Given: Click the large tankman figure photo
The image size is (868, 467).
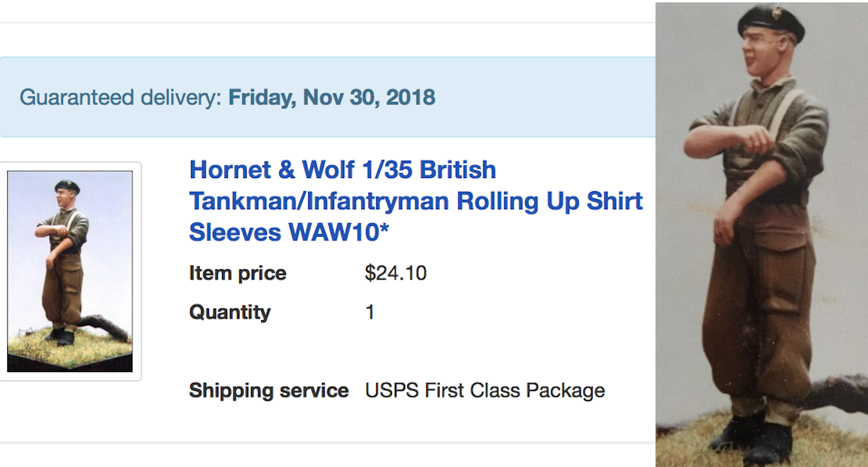Looking at the screenshot, I should click(762, 234).
